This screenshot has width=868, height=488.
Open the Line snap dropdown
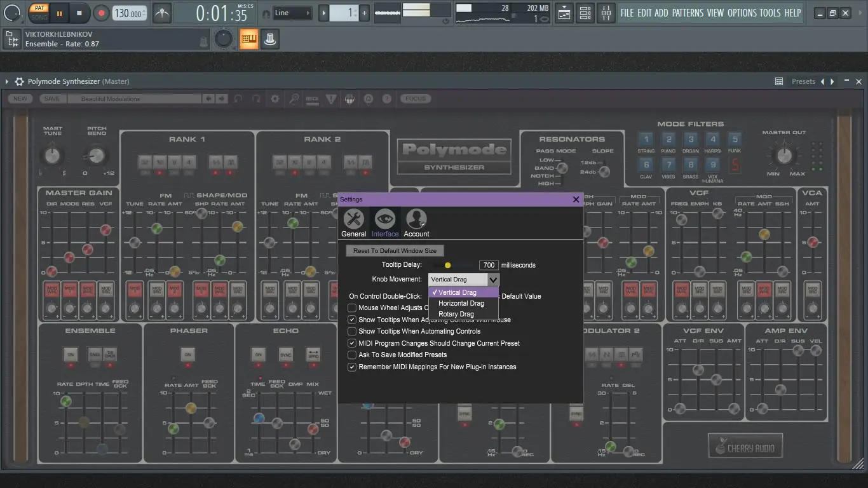coord(292,13)
